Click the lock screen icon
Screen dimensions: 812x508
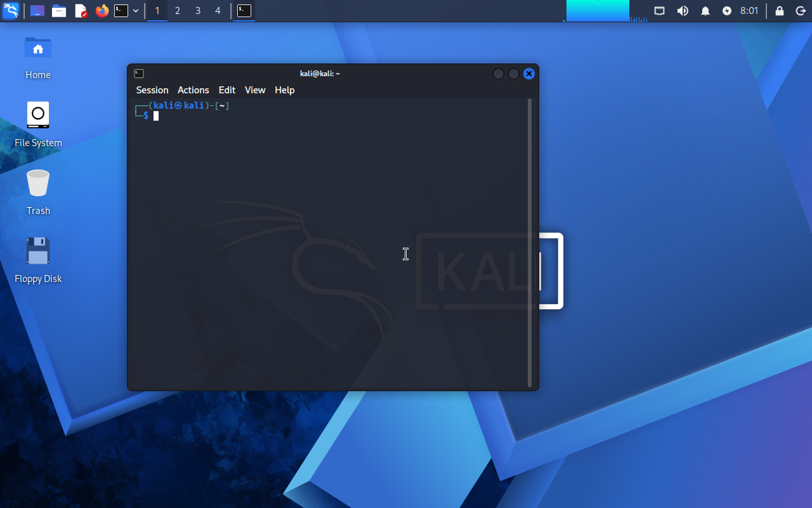point(780,11)
